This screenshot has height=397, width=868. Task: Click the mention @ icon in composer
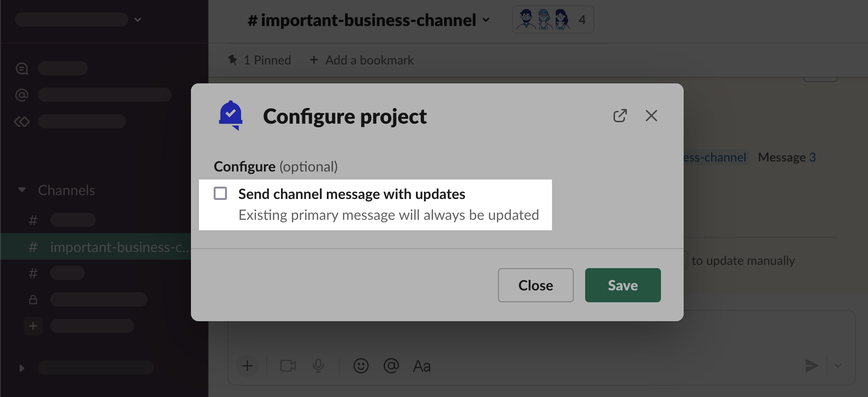point(391,366)
